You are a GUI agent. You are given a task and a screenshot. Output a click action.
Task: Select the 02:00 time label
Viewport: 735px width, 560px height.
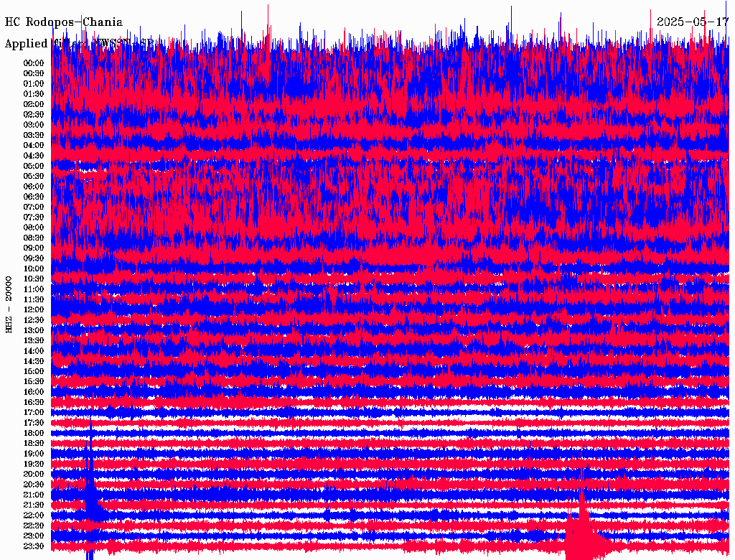click(34, 104)
